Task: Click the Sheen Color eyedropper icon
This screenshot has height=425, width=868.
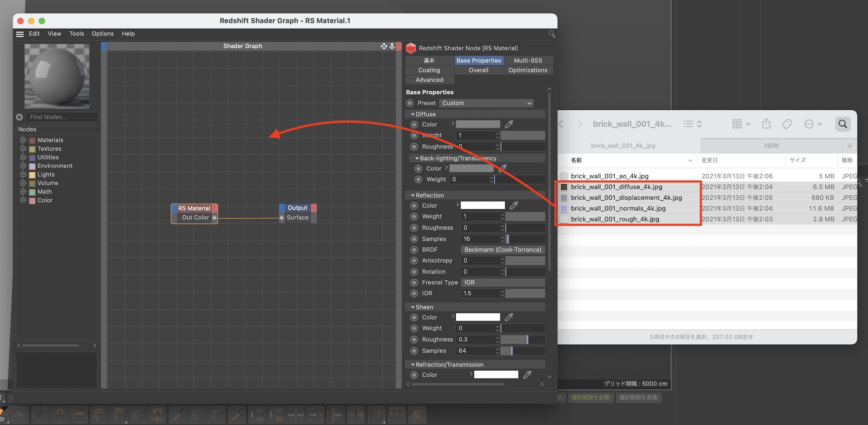Action: click(509, 317)
